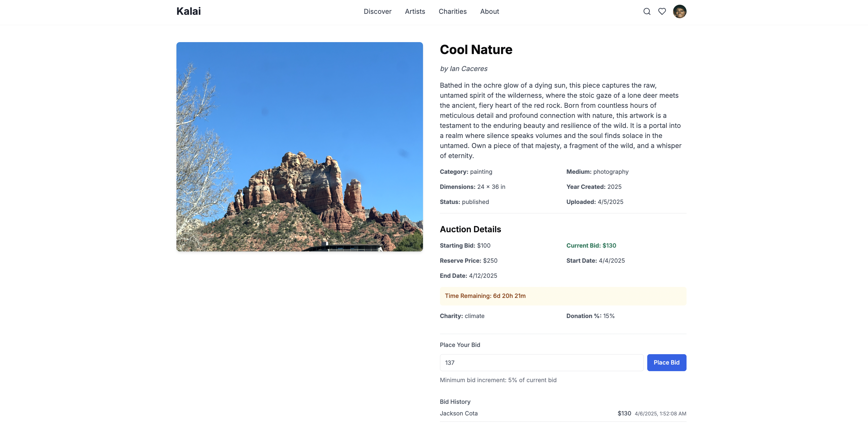Focus the bid amount input field

(x=541, y=362)
